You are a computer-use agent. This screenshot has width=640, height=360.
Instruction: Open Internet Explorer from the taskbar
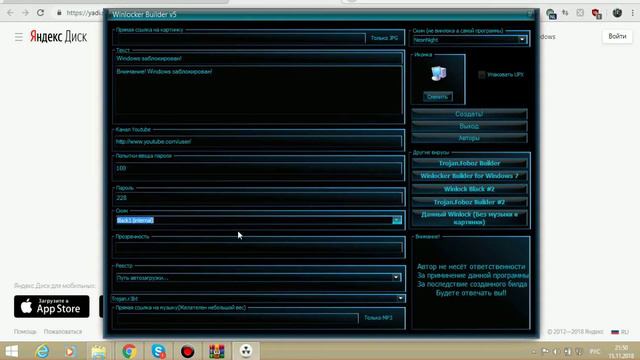click(x=42, y=351)
